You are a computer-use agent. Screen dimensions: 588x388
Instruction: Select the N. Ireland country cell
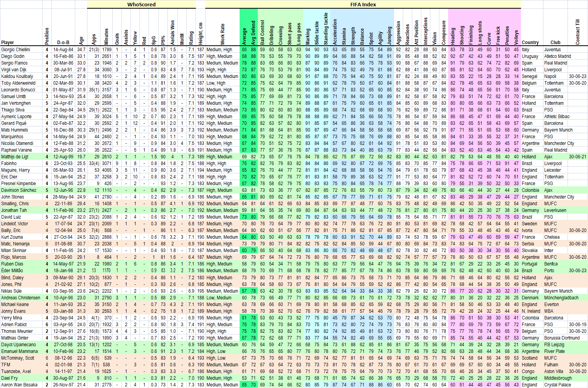pos(532,311)
